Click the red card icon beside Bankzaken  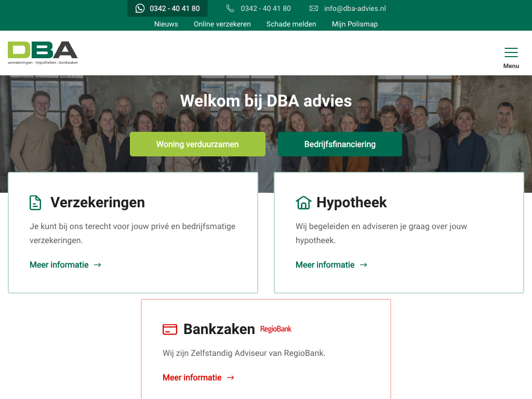click(170, 329)
